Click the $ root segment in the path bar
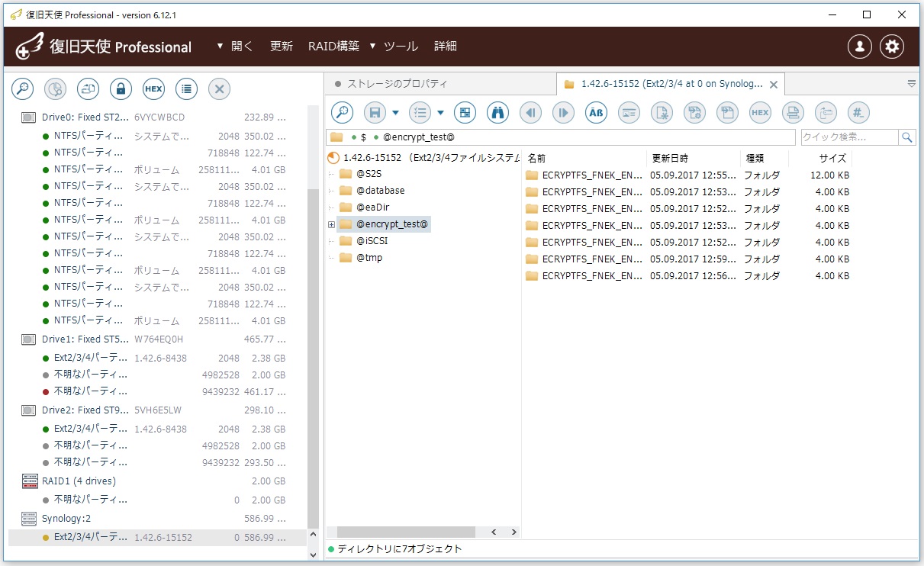The width and height of the screenshot is (924, 566). pyautogui.click(x=364, y=137)
